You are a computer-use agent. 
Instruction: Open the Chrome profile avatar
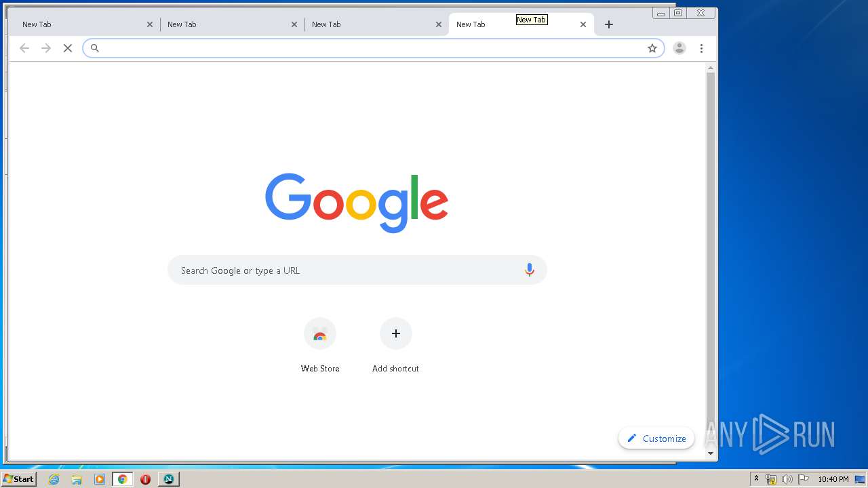[679, 48]
